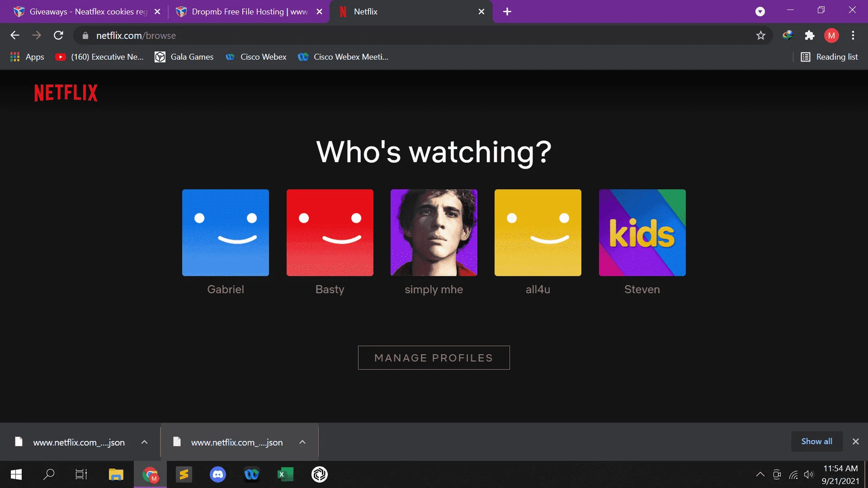Expand options for the second json download
The image size is (868, 488).
(302, 442)
